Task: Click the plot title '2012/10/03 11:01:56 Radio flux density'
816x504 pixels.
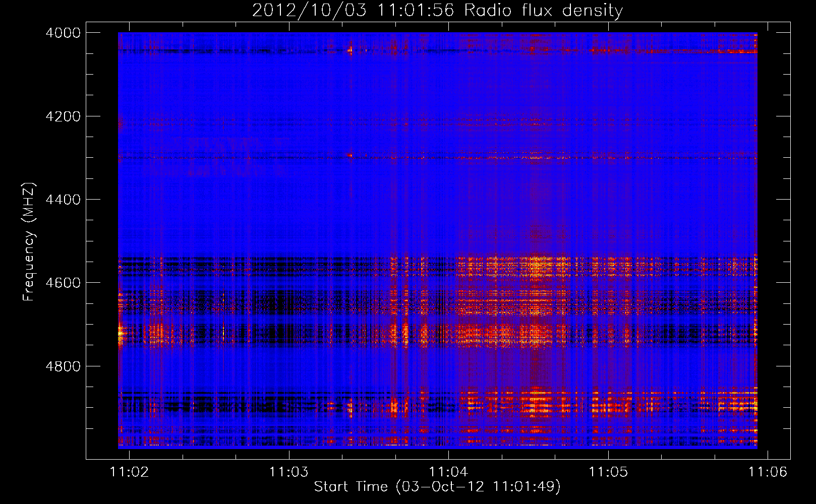Action: point(437,10)
